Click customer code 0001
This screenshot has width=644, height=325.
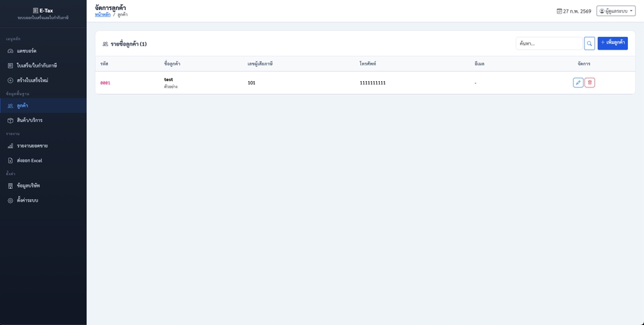point(105,83)
